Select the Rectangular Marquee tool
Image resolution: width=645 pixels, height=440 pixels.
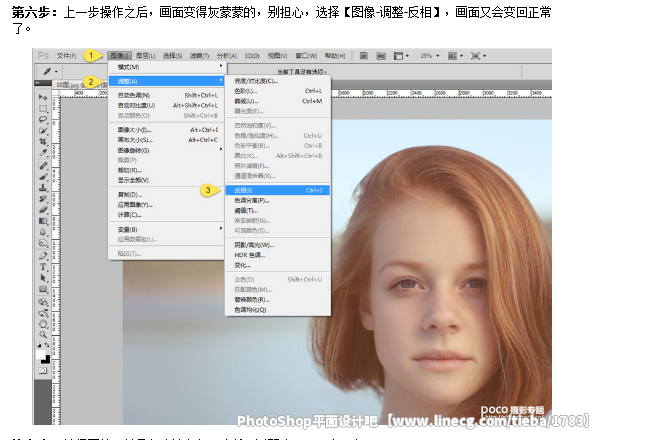[x=43, y=109]
